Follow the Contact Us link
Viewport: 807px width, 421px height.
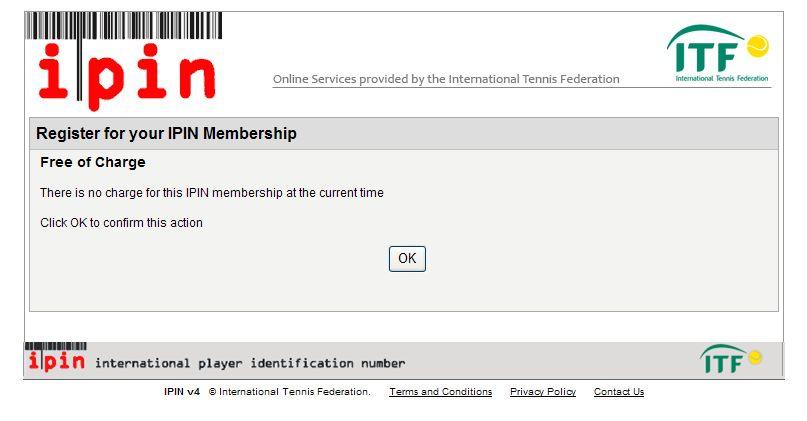click(x=619, y=392)
